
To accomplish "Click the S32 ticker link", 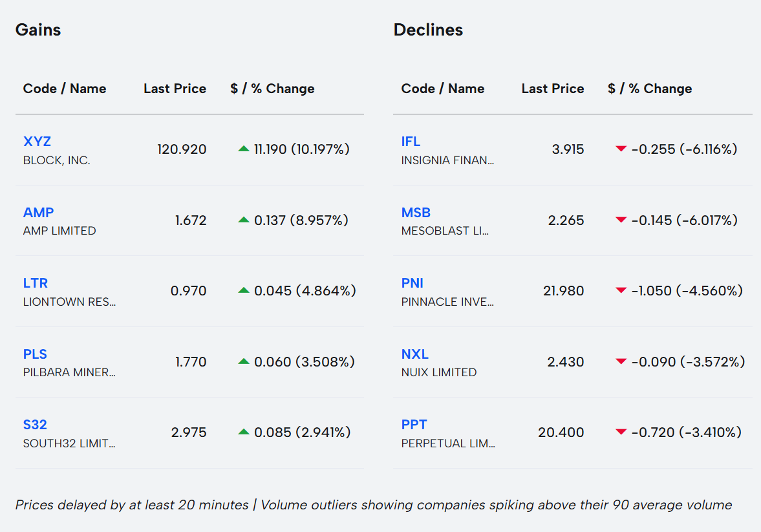I will pyautogui.click(x=35, y=425).
